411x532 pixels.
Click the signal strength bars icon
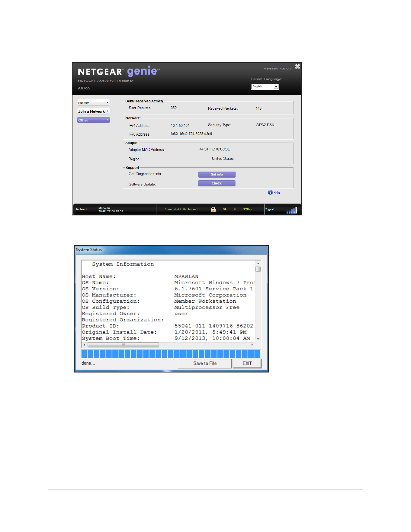(x=292, y=210)
